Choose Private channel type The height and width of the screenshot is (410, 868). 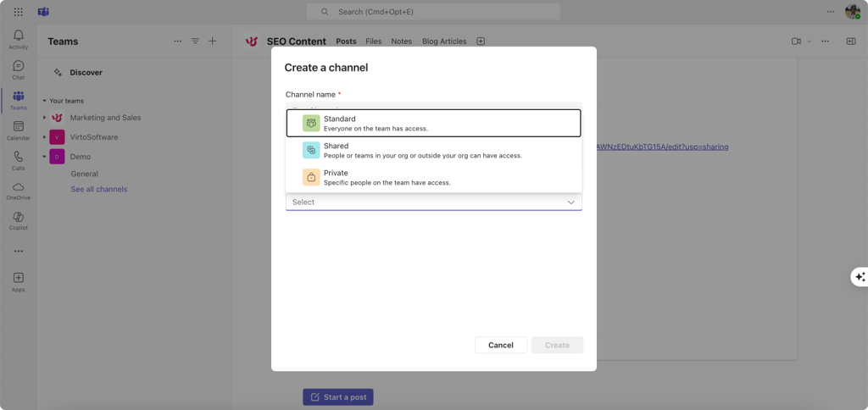click(x=433, y=177)
